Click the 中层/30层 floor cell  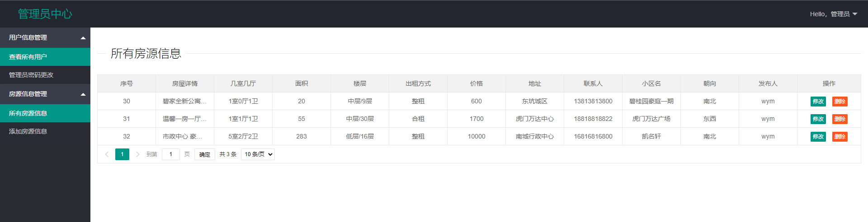(360, 119)
